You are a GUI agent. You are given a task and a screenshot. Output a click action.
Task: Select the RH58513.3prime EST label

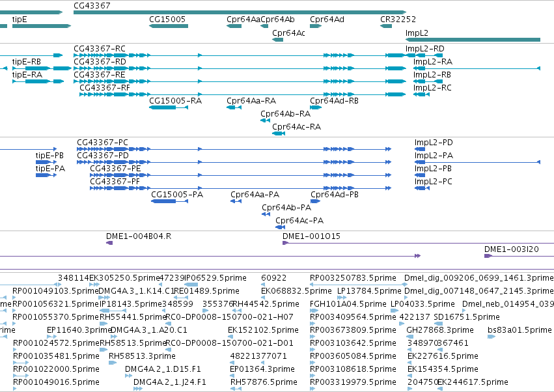pos(142,356)
